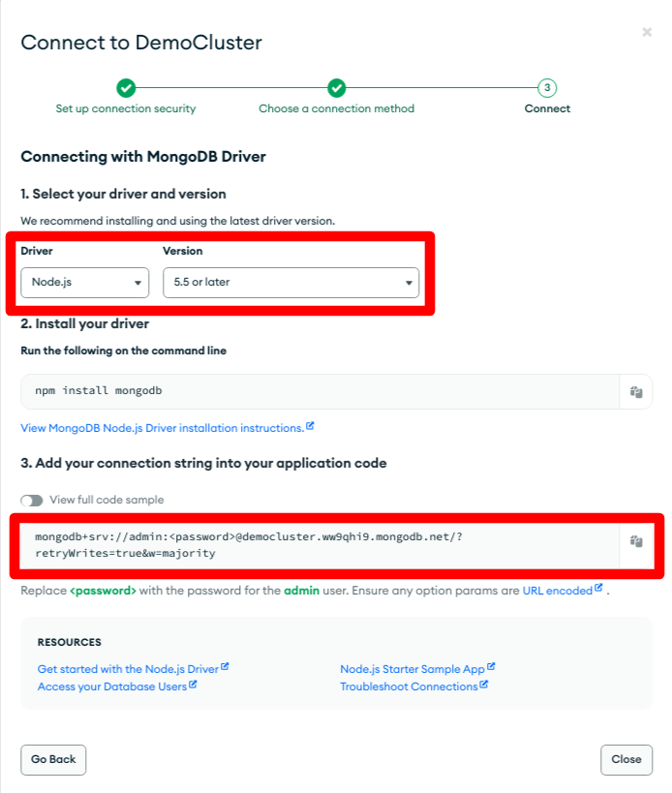Click external-link icon beside URL encoded
This screenshot has height=793, width=672.
[x=598, y=588]
